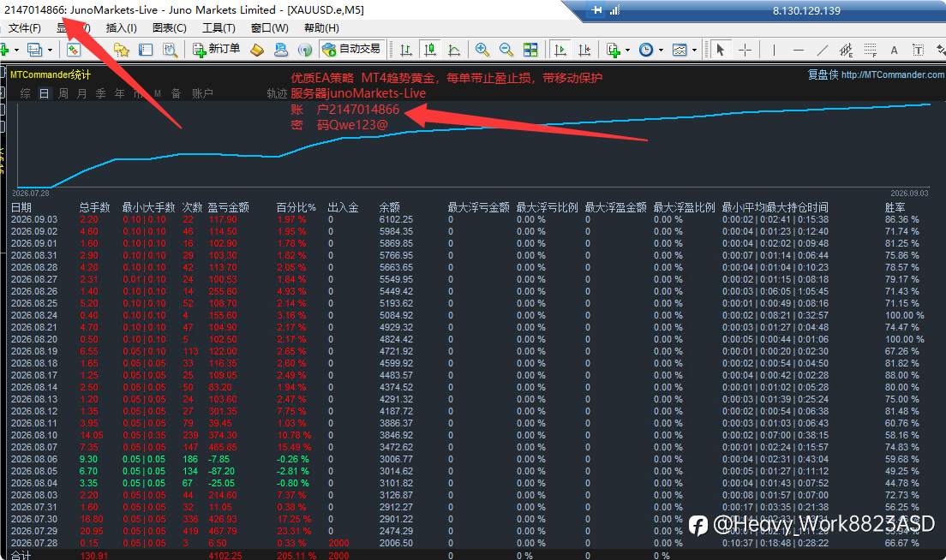Show the Terminal window icon
Screen dimensions: 946x560
coord(146,50)
